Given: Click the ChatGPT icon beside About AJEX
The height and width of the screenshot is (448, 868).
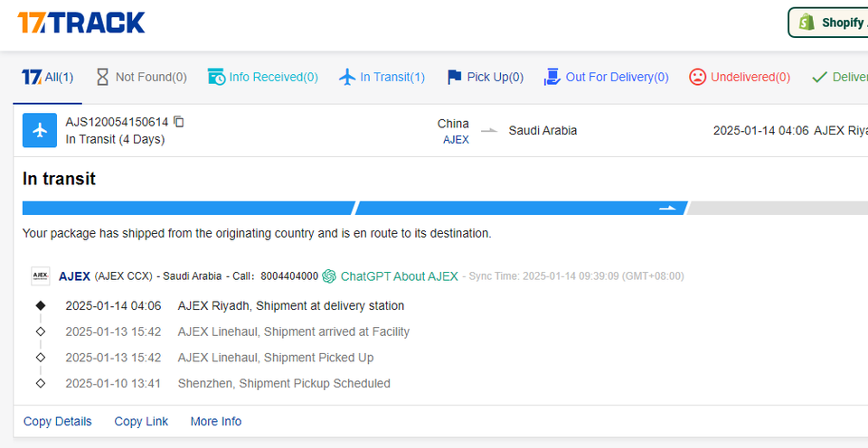Looking at the screenshot, I should (329, 276).
